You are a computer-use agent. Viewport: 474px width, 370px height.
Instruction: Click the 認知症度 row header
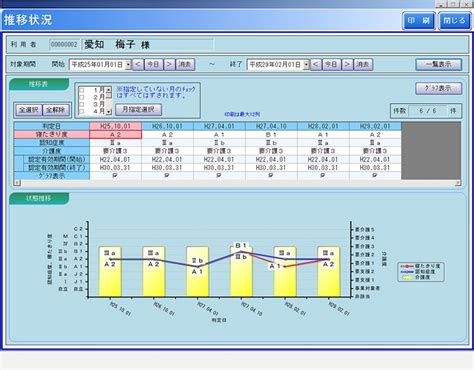pos(52,143)
